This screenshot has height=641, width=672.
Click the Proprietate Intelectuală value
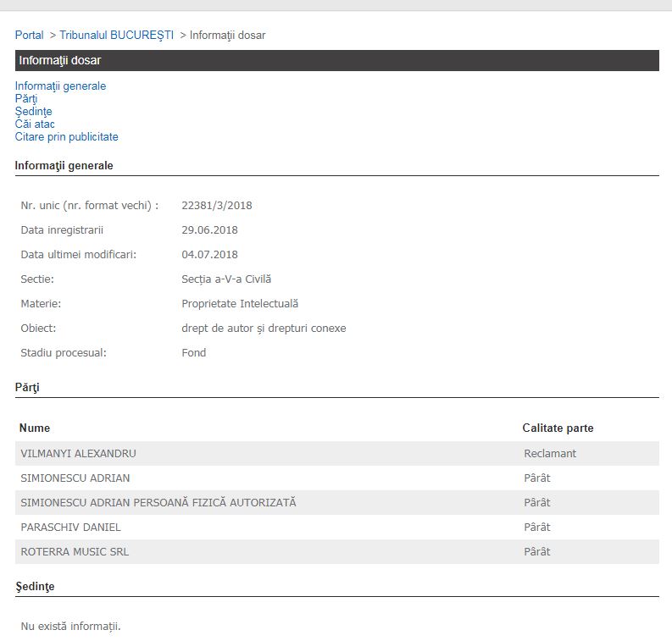(240, 303)
